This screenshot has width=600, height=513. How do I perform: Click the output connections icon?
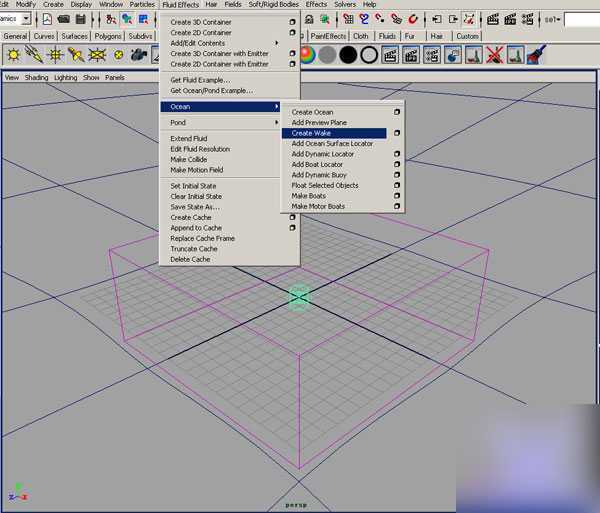pyautogui.click(x=453, y=19)
